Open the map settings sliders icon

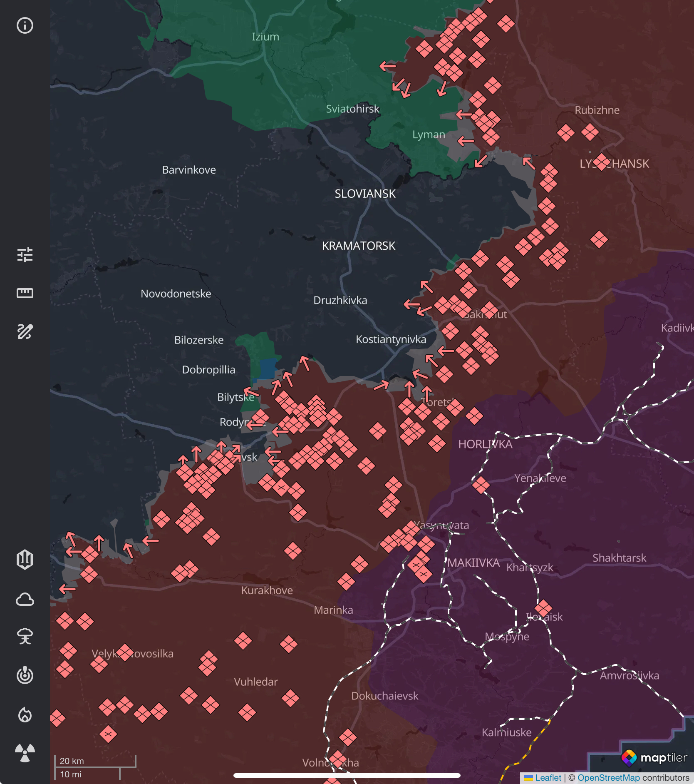click(25, 255)
